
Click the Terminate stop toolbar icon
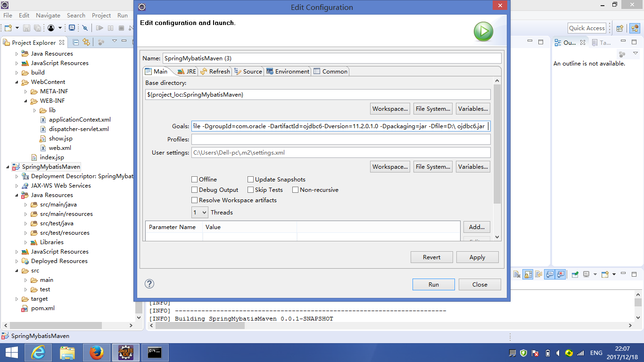(121, 28)
